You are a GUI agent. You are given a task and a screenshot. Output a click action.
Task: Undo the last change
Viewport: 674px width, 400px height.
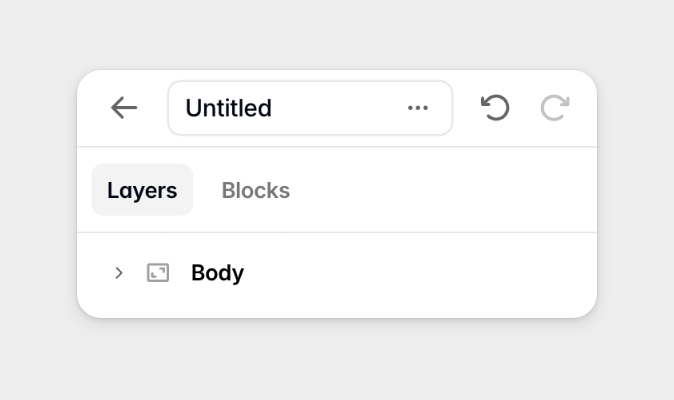pyautogui.click(x=495, y=108)
